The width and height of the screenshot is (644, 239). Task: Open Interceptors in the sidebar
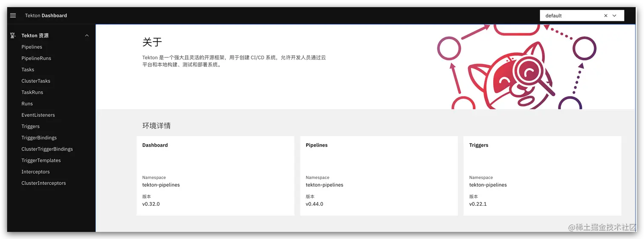[x=36, y=172]
